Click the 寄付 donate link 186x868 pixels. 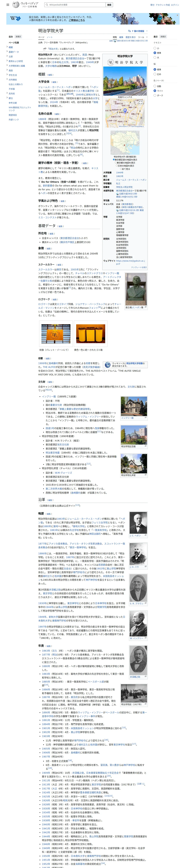coord(152,5)
